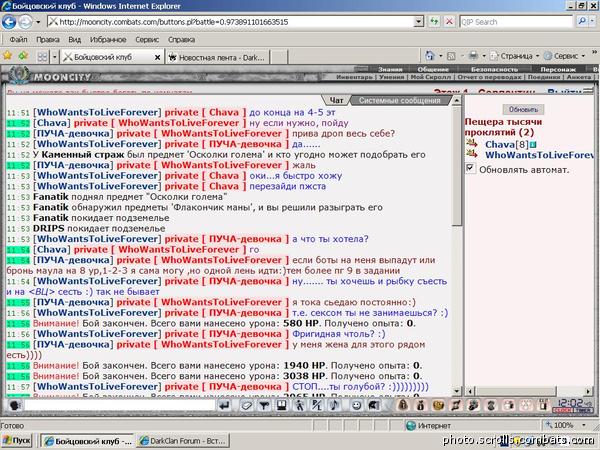Expand the address bar history dropdown

click(x=419, y=22)
